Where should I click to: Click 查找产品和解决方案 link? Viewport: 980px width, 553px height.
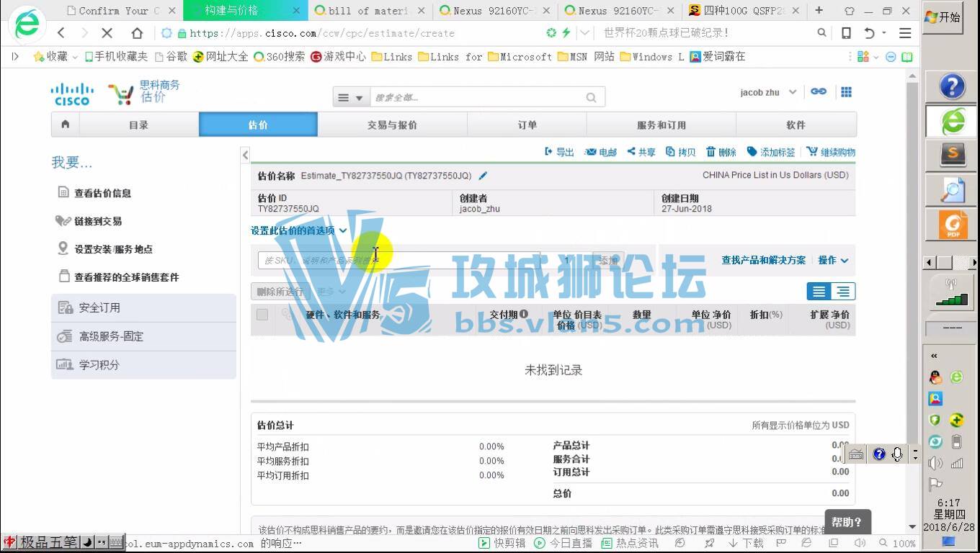click(763, 260)
